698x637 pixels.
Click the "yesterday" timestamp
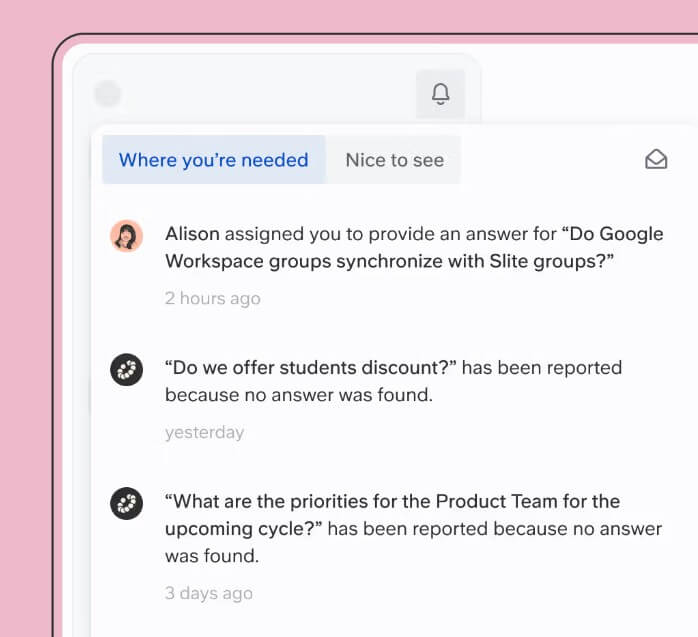[204, 432]
